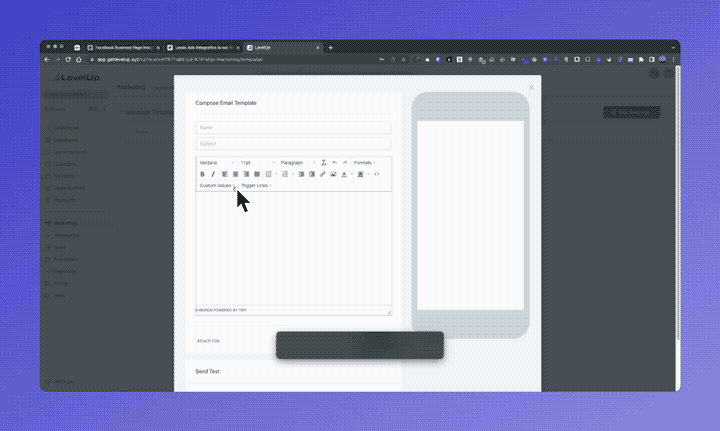Open Payments in the sidebar
The image size is (720, 431).
tap(61, 200)
